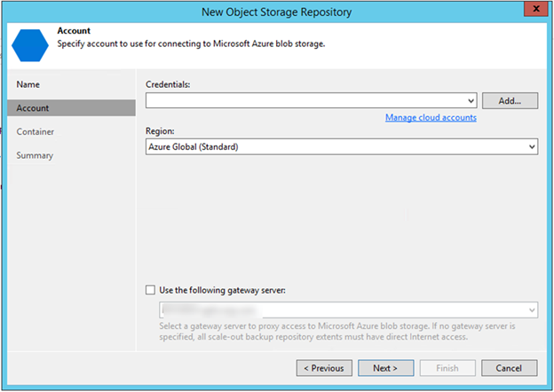The width and height of the screenshot is (554, 392).
Task: Click the Specify account to use description text
Action: coord(191,43)
